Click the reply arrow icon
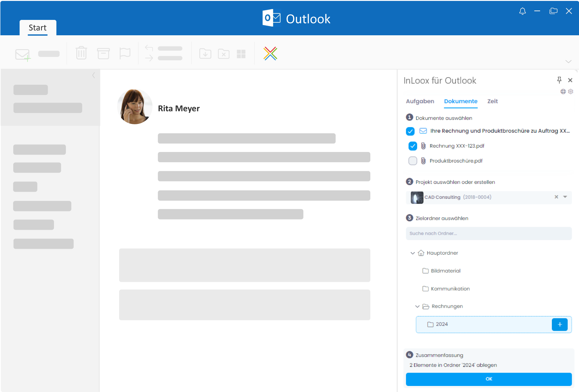Viewport: 579px width, 392px height. point(149,48)
